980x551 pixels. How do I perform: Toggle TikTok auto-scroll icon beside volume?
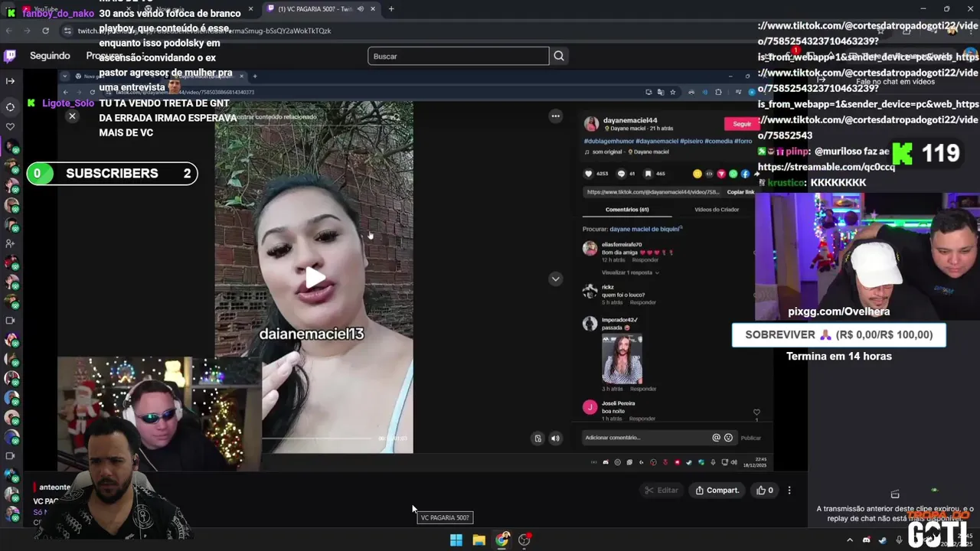[538, 439]
